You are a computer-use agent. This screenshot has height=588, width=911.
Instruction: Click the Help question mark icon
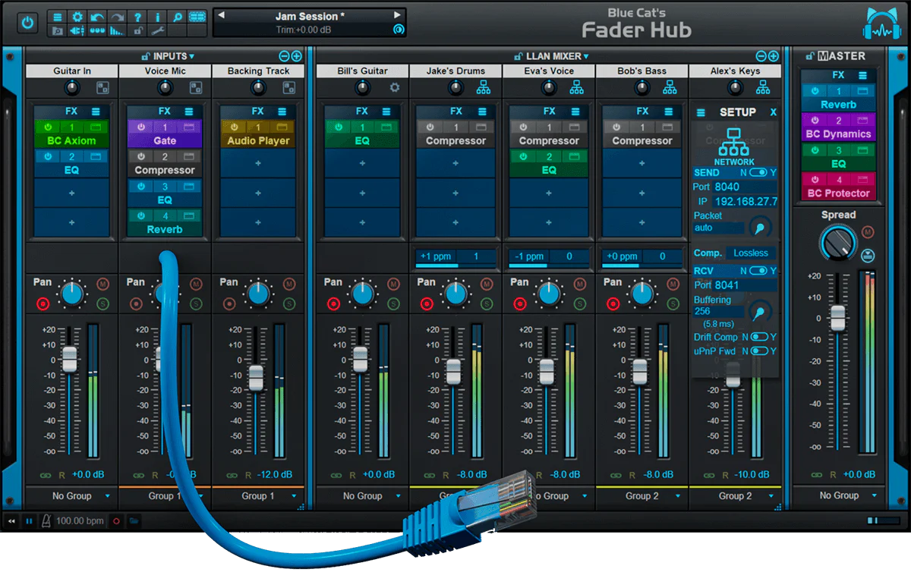pos(137,16)
